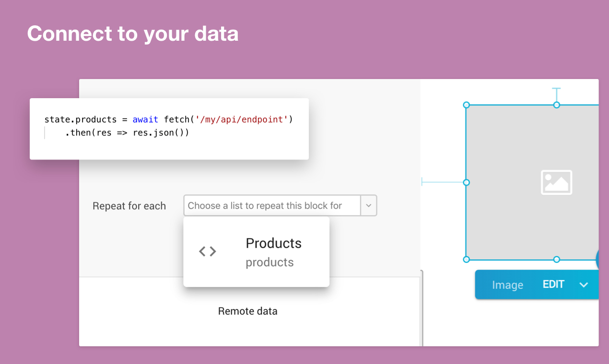
Task: Click the left-middle resize handle of image block
Action: click(x=466, y=182)
